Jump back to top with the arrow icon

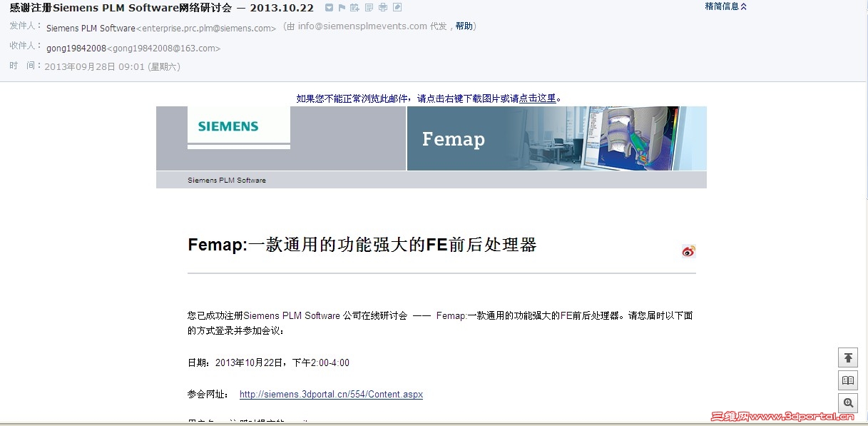pos(847,357)
